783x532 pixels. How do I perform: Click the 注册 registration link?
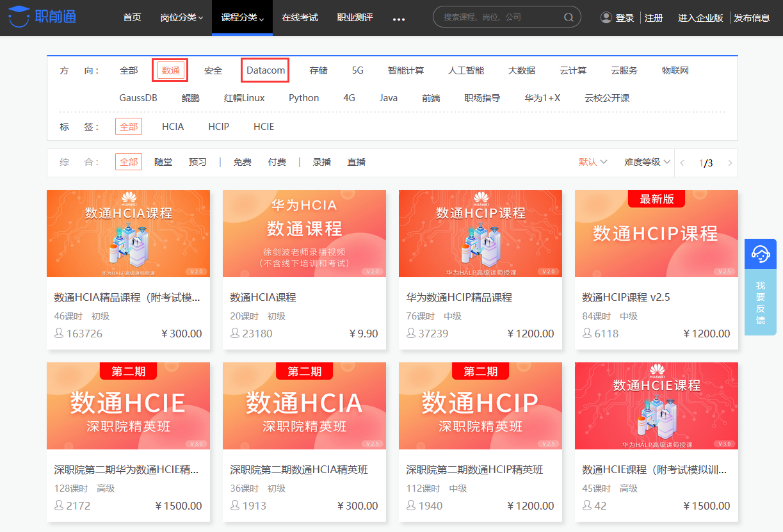tap(654, 17)
